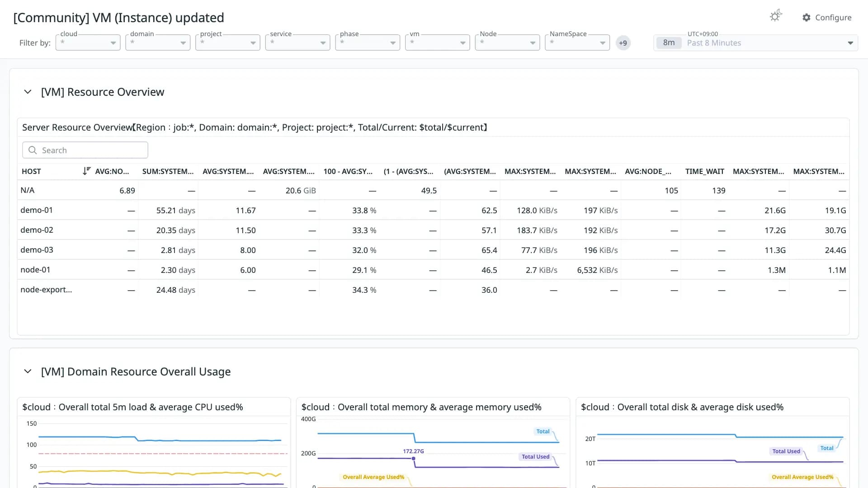Show the +9 additional filters
The height and width of the screenshot is (488, 868).
(623, 43)
